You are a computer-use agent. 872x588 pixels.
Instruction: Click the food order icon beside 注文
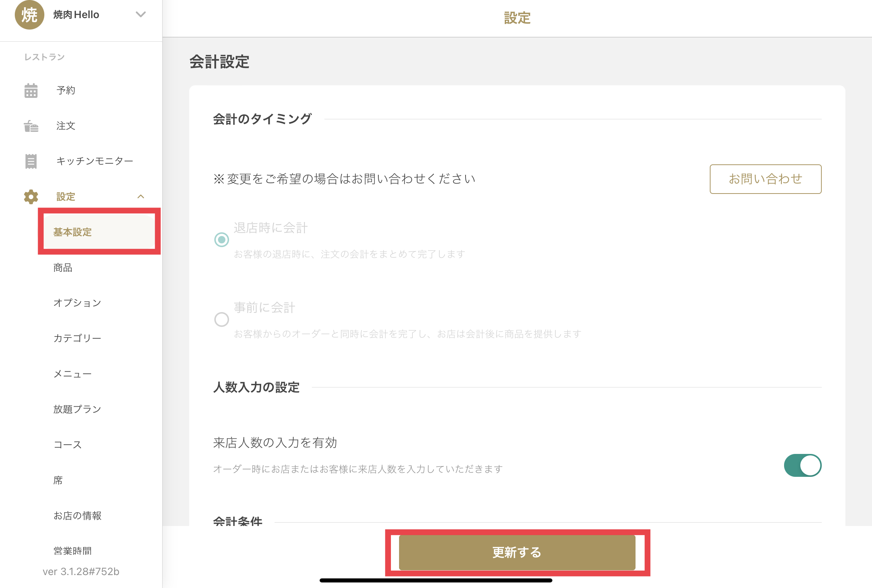click(31, 126)
